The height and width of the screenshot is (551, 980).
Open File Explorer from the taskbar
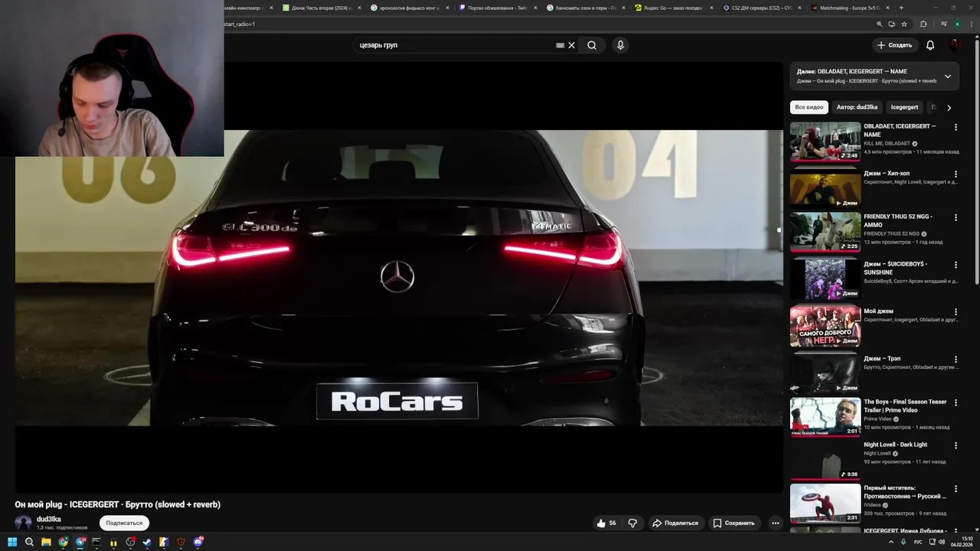tap(46, 542)
